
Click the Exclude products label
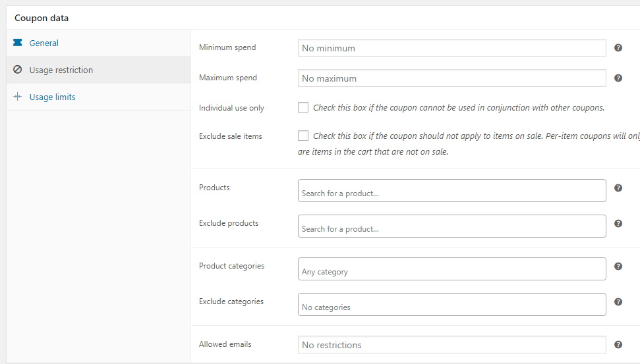pyautogui.click(x=229, y=223)
